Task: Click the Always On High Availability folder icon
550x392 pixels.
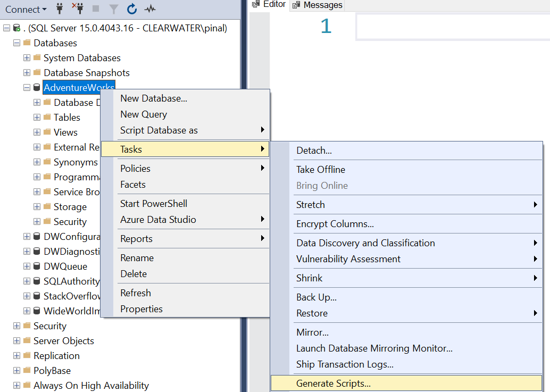Action: [x=27, y=385]
